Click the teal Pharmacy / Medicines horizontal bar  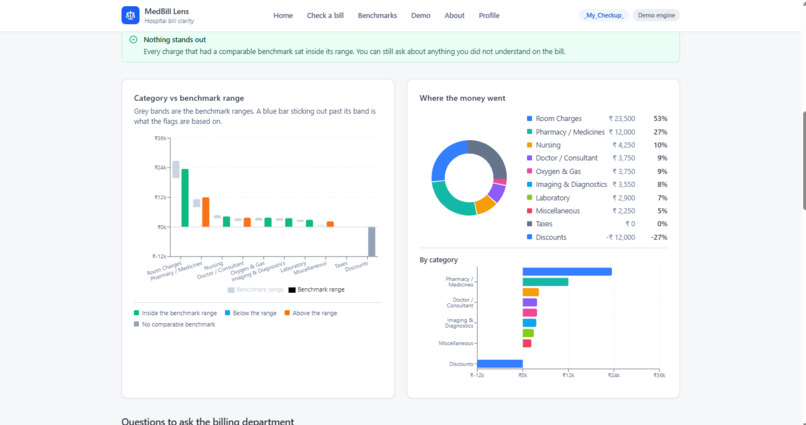pyautogui.click(x=545, y=282)
